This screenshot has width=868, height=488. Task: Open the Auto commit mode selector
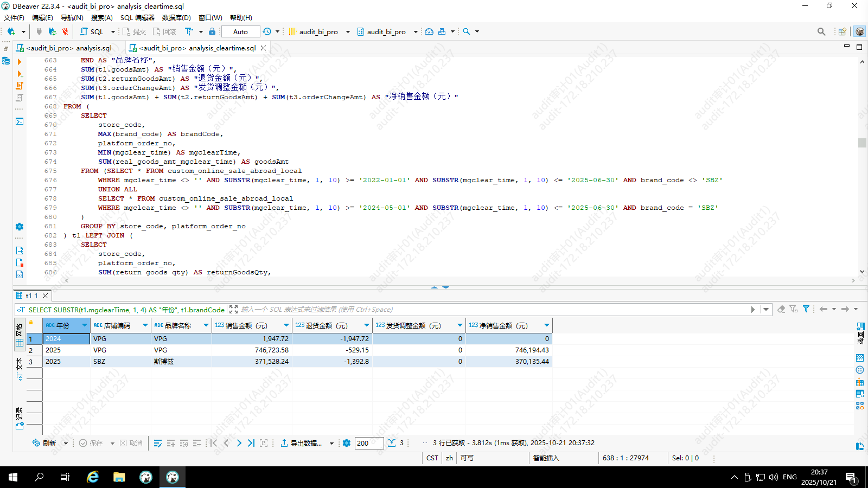[240, 31]
